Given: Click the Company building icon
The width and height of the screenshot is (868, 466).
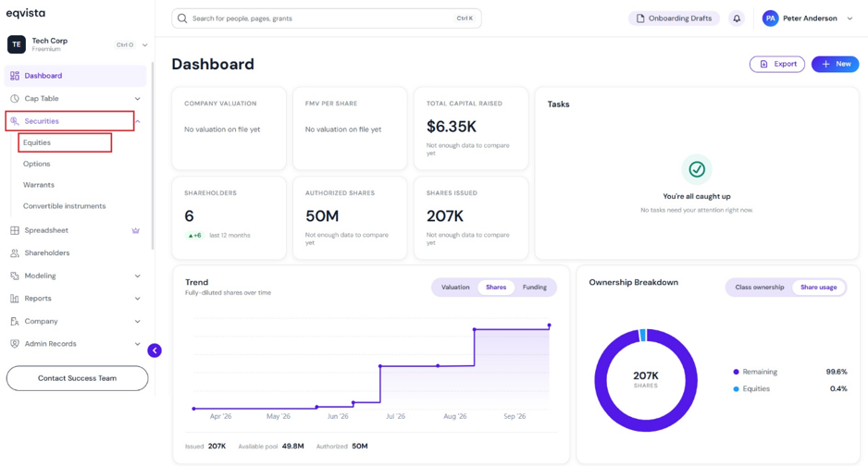Looking at the screenshot, I should [x=15, y=321].
